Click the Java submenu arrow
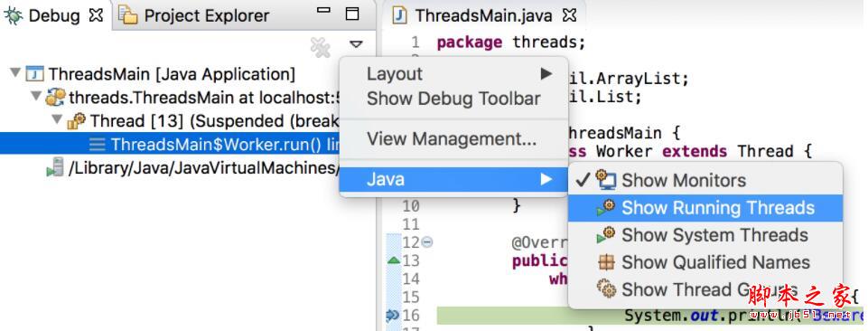Screen dimensions: 868x331 [x=546, y=179]
